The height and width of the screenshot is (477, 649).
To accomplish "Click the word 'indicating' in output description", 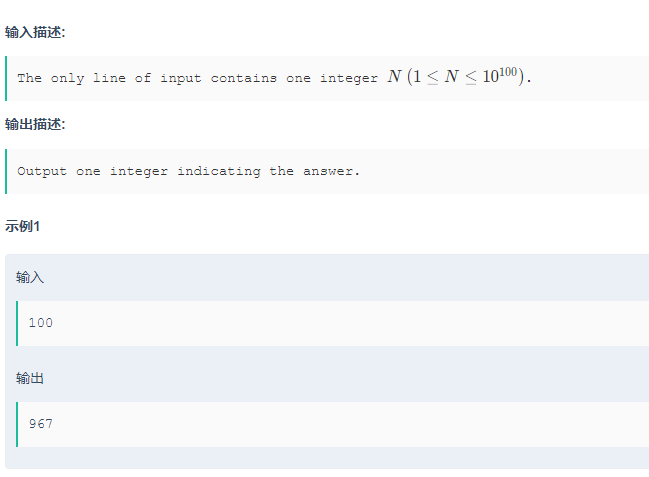I will pos(219,171).
